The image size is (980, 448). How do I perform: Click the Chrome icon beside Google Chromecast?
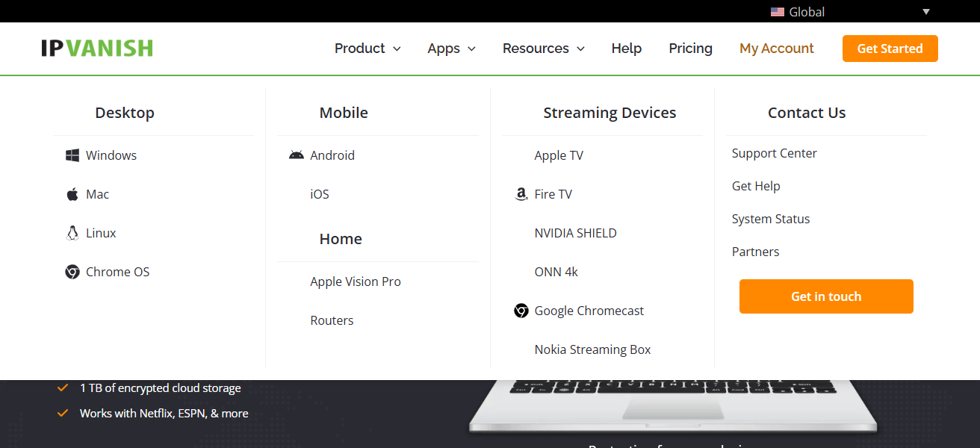point(521,311)
